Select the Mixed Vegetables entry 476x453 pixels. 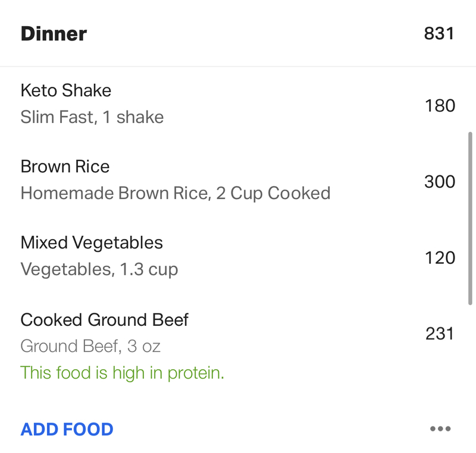coord(238,256)
